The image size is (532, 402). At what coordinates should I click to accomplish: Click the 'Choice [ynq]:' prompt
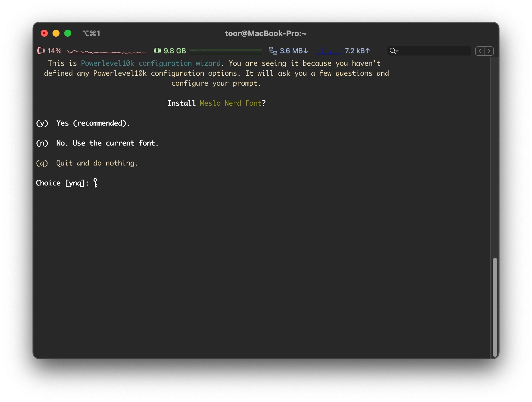pyautogui.click(x=62, y=183)
